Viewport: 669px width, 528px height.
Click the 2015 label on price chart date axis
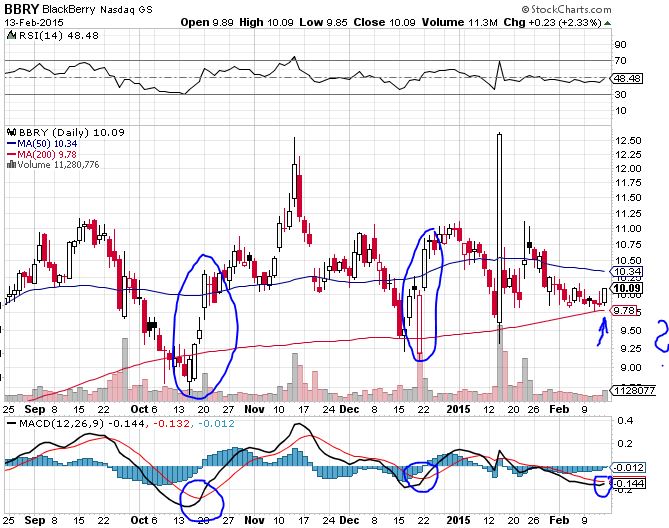click(x=458, y=409)
